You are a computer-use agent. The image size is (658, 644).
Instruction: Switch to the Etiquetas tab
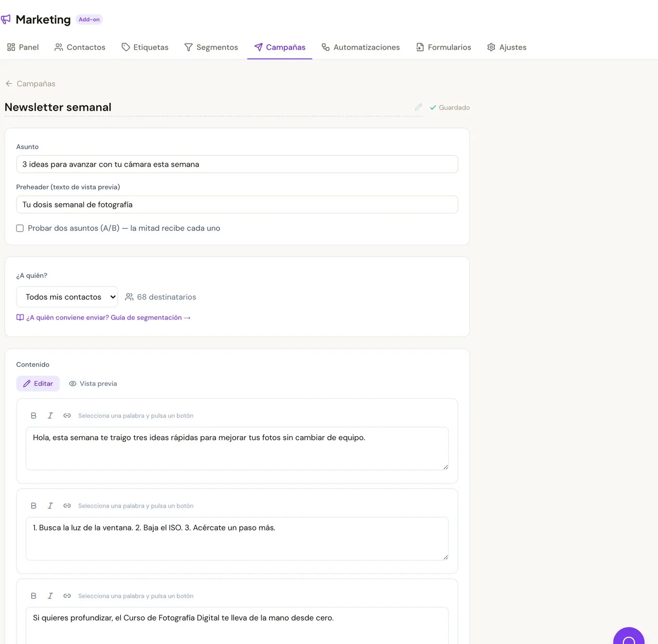(x=145, y=47)
